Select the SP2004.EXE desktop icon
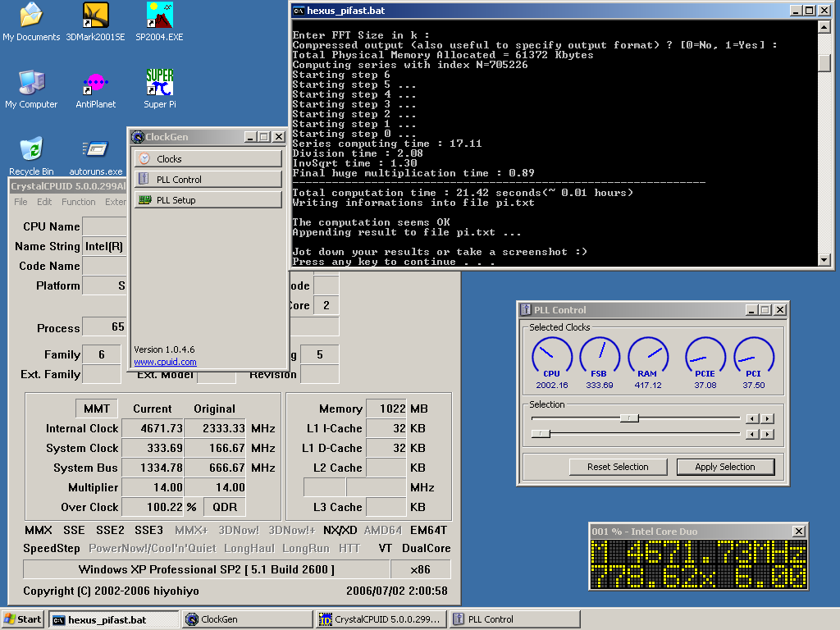 point(159,21)
